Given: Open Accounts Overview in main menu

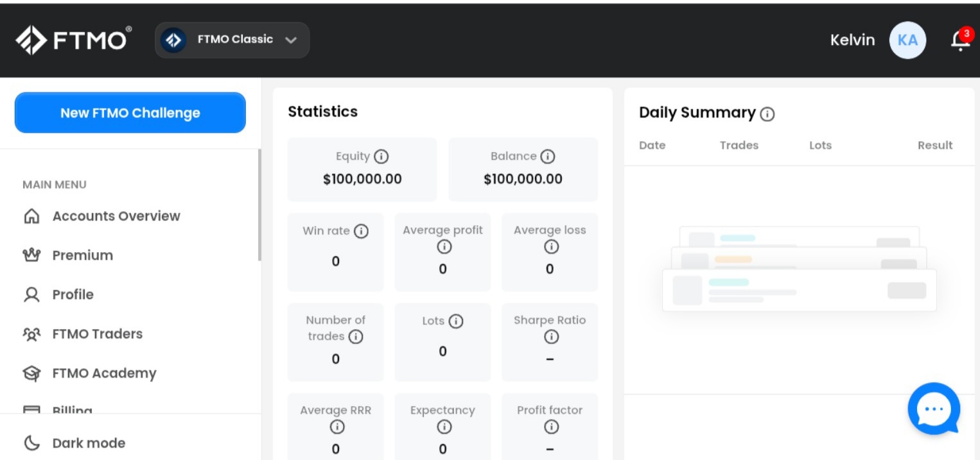Looking at the screenshot, I should pos(101,216).
